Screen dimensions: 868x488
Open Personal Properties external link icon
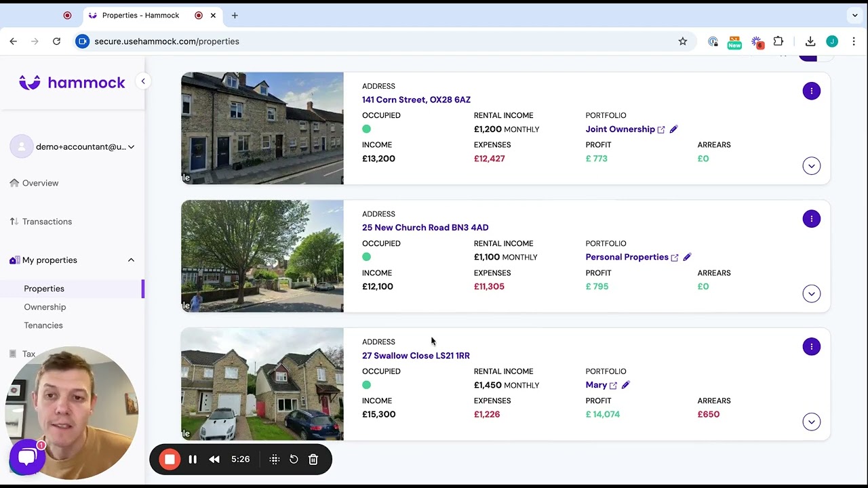coord(675,258)
